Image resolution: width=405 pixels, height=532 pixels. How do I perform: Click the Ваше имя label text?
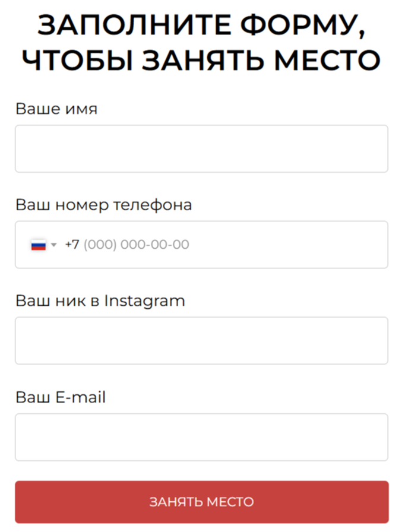tap(56, 109)
